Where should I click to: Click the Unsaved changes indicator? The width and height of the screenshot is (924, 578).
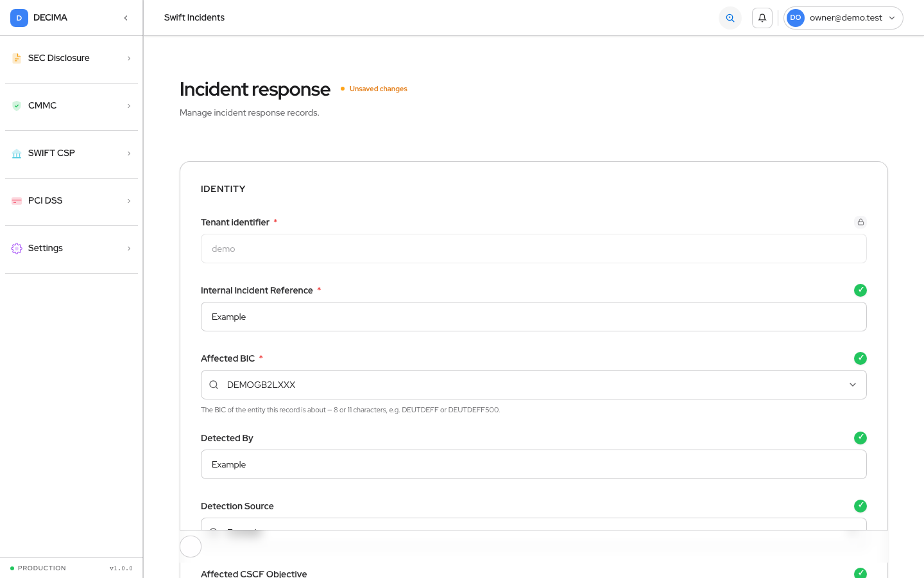click(x=374, y=89)
